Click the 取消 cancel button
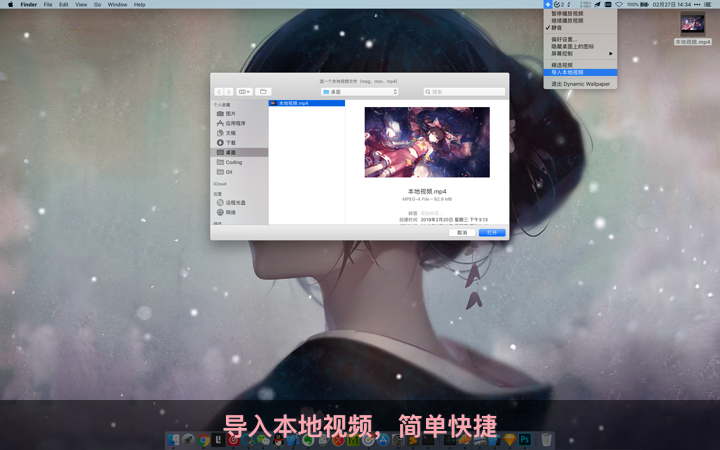The image size is (720, 450). pyautogui.click(x=462, y=232)
